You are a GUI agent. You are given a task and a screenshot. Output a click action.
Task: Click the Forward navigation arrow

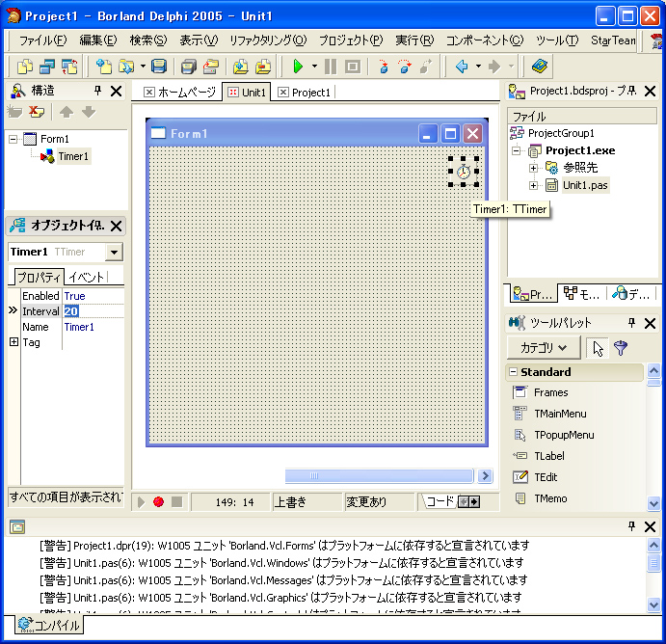(x=494, y=67)
